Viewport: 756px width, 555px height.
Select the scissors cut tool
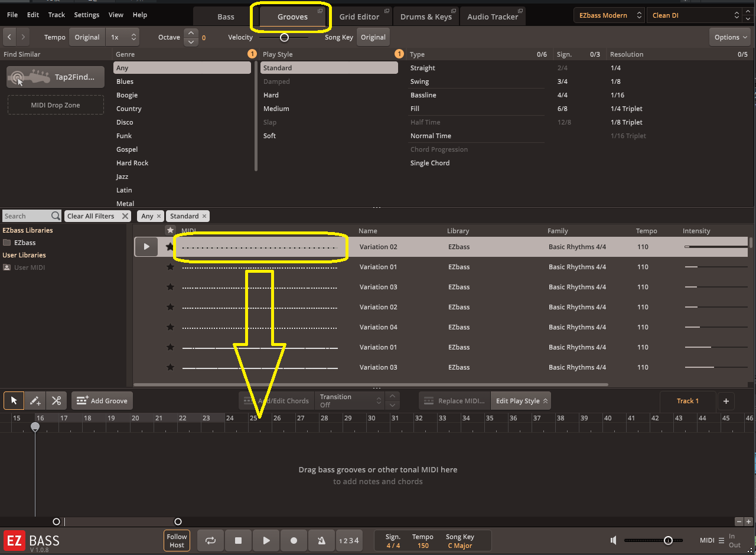(x=56, y=401)
